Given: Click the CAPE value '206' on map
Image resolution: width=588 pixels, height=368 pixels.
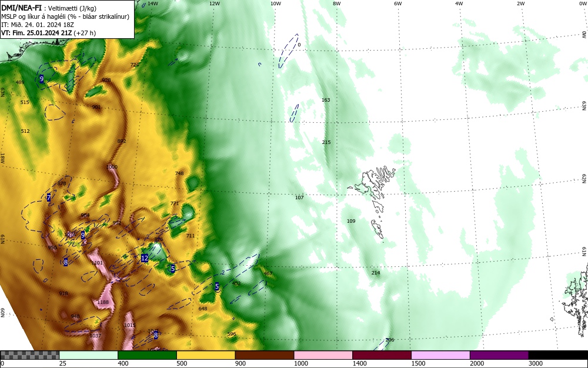Looking at the screenshot, I should [390, 340].
